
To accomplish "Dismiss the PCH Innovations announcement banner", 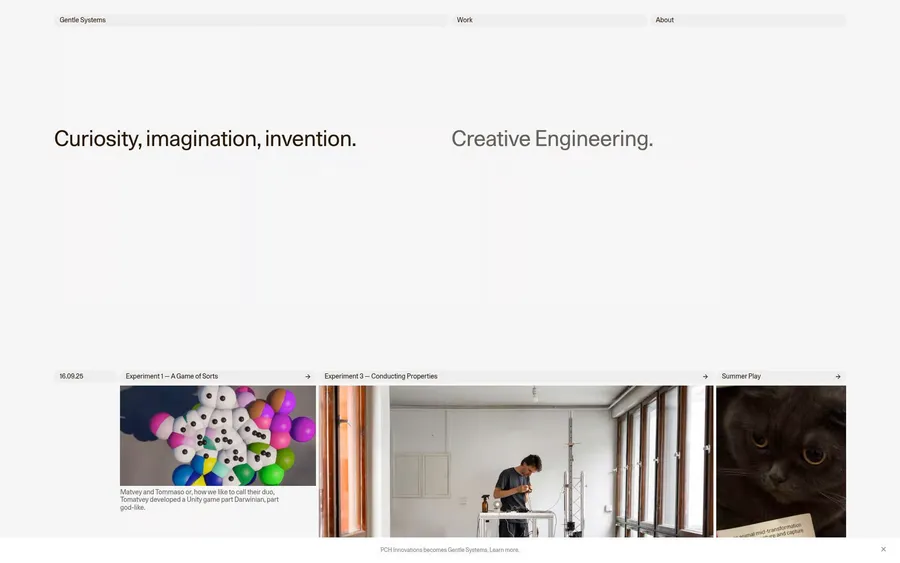I will [x=883, y=549].
